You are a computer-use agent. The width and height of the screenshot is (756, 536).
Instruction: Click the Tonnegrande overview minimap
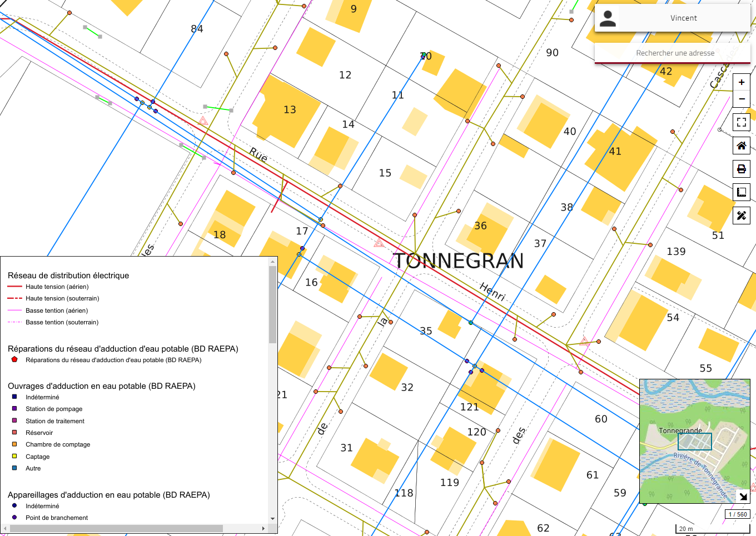click(694, 441)
